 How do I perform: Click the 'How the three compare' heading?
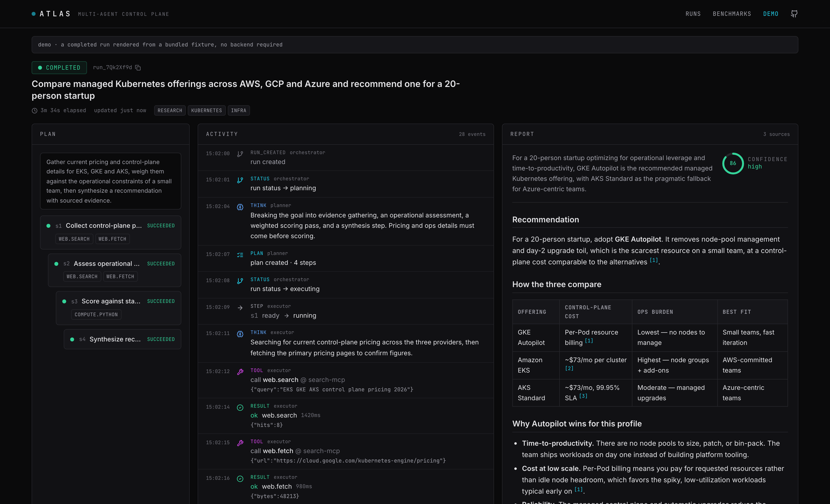pyautogui.click(x=557, y=284)
